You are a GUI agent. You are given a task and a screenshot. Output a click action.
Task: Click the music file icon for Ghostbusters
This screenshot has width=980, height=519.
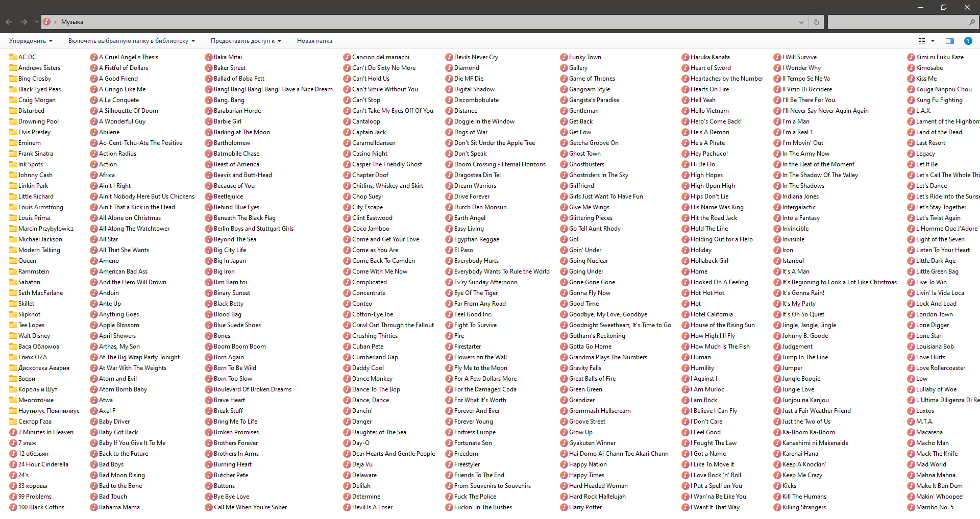(x=564, y=164)
